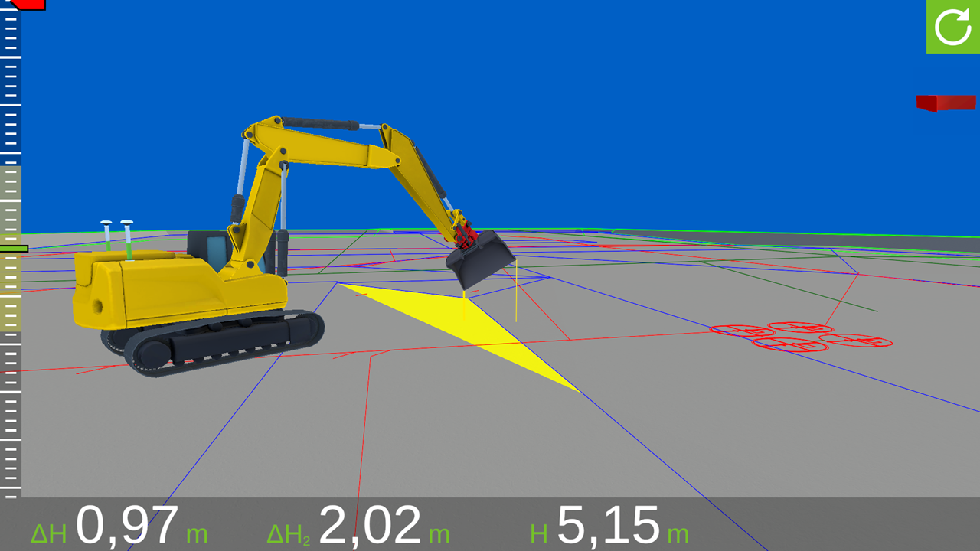Click the green ΔH label

[x=49, y=533]
